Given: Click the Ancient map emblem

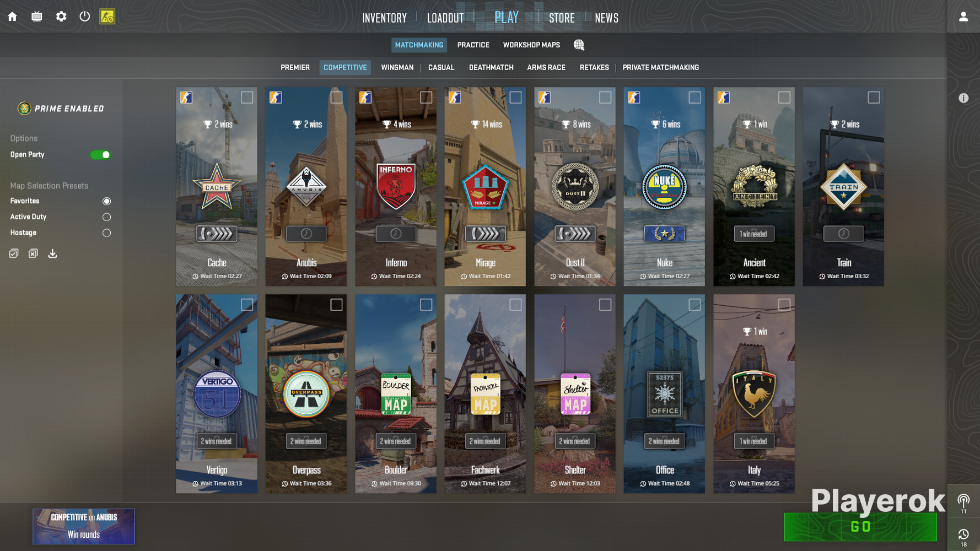Looking at the screenshot, I should click(754, 186).
